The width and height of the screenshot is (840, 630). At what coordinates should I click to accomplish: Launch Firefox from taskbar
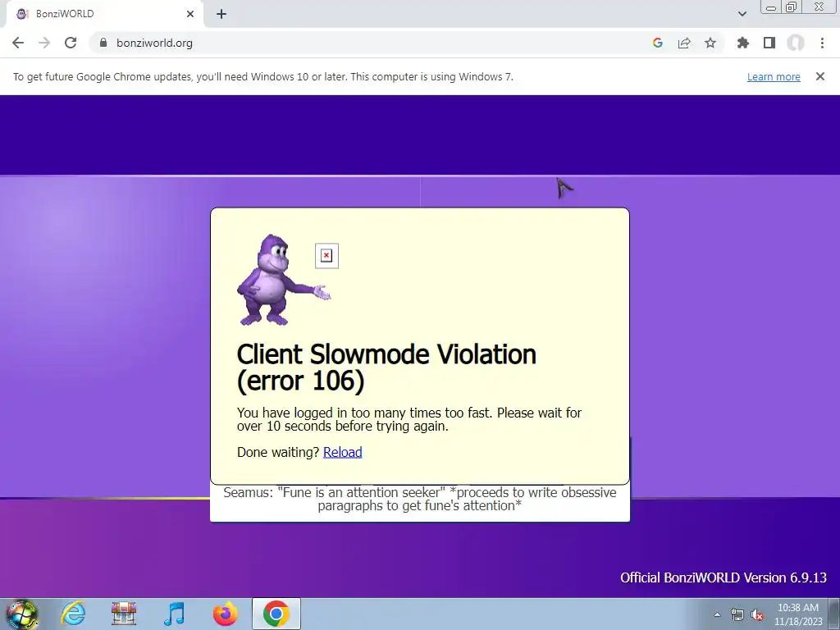tap(226, 614)
